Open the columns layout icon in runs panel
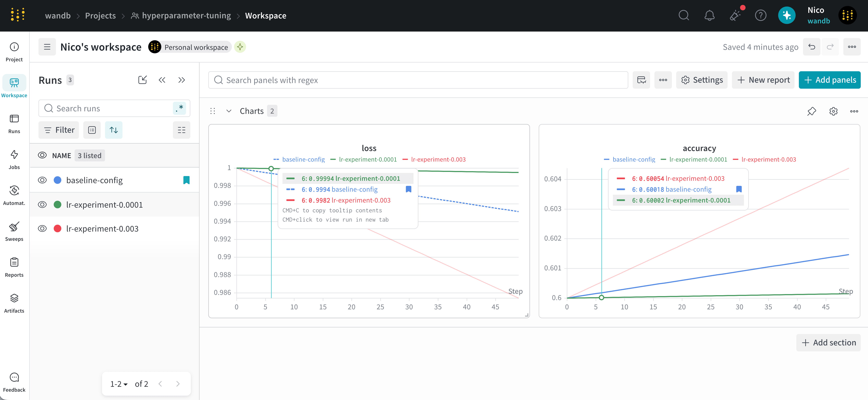This screenshot has height=400, width=868. click(x=182, y=130)
